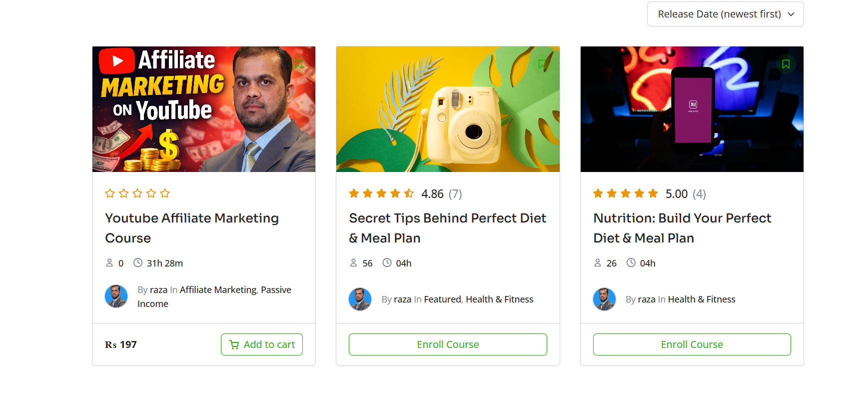Screen dimensions: 868x394
Task: Open the Release Date sort dropdown
Action: click(x=725, y=14)
